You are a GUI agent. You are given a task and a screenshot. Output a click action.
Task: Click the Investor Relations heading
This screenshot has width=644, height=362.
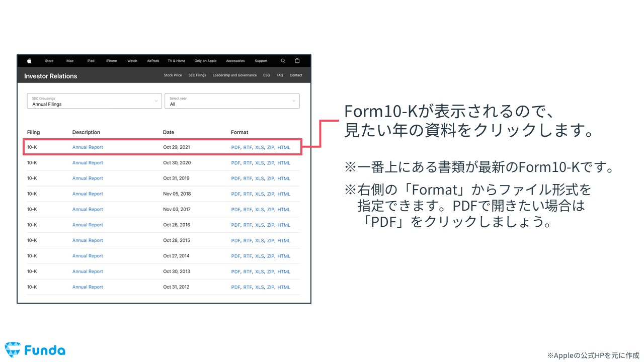[x=51, y=76]
